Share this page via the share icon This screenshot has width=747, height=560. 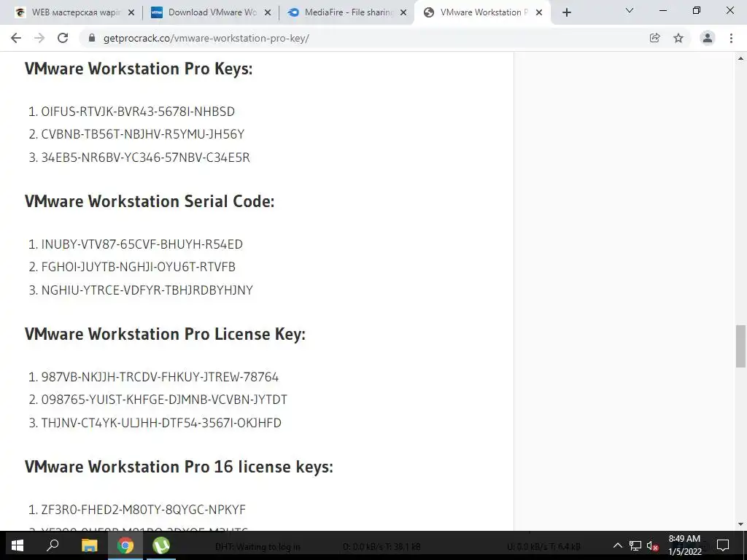[655, 38]
